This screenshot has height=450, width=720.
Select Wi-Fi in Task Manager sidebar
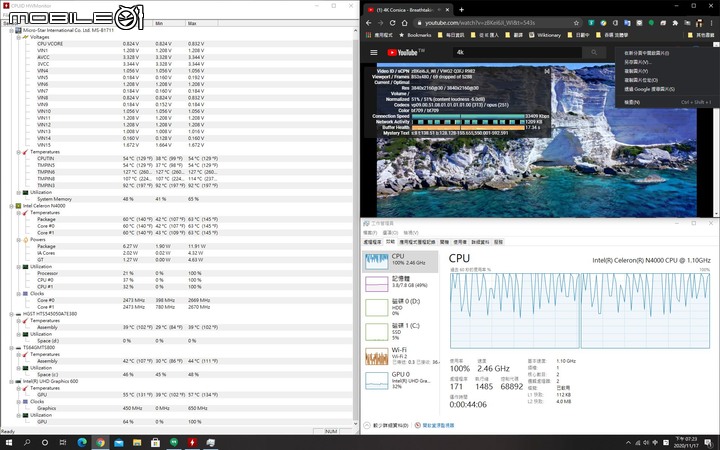point(400,356)
